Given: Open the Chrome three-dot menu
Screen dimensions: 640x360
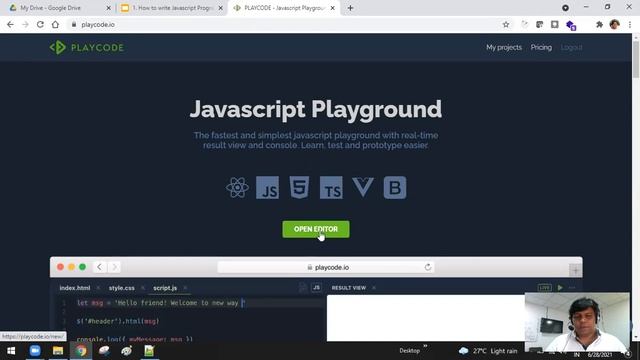Looking at the screenshot, I should [x=630, y=24].
